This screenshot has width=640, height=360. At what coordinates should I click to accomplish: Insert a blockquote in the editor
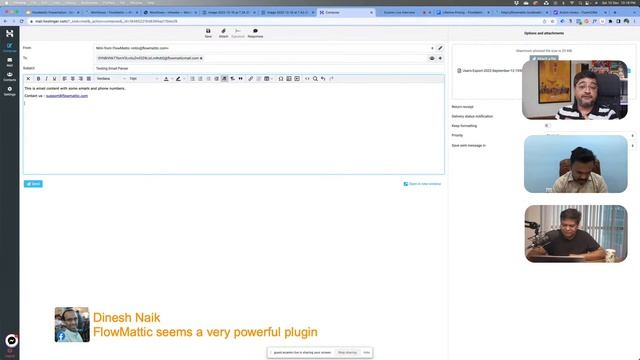click(x=240, y=79)
